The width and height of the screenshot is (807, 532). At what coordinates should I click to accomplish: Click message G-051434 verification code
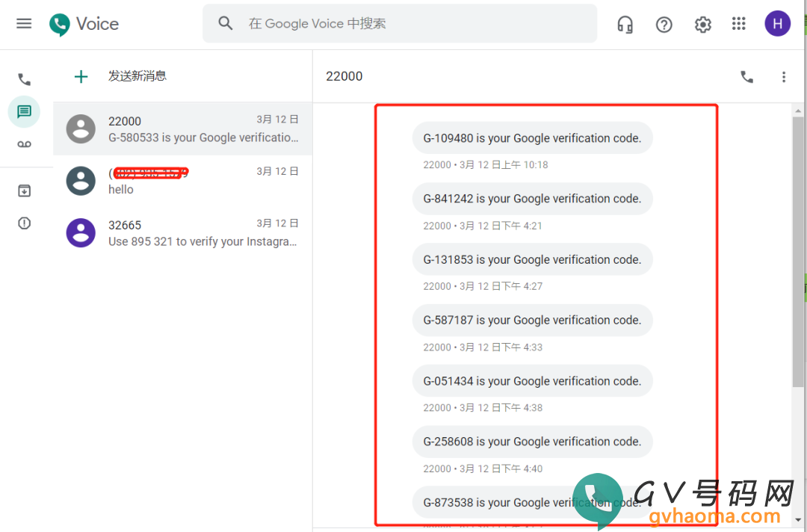[x=532, y=381]
